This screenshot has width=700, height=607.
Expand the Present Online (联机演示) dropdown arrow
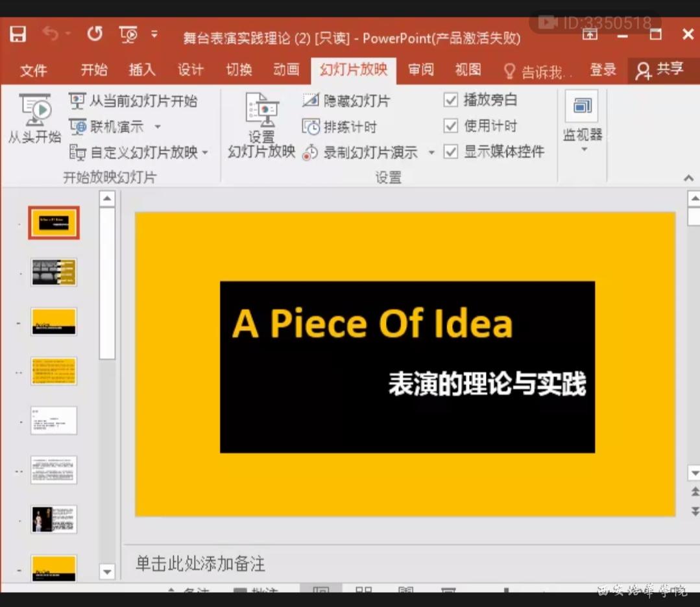coord(157,127)
